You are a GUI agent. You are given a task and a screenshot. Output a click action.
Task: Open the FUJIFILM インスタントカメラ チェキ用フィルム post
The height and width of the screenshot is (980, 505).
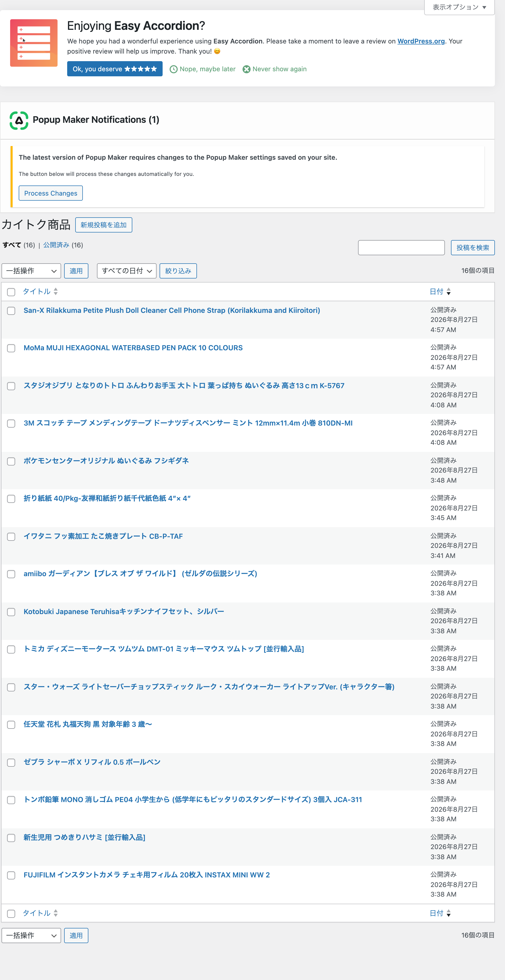[x=147, y=875]
